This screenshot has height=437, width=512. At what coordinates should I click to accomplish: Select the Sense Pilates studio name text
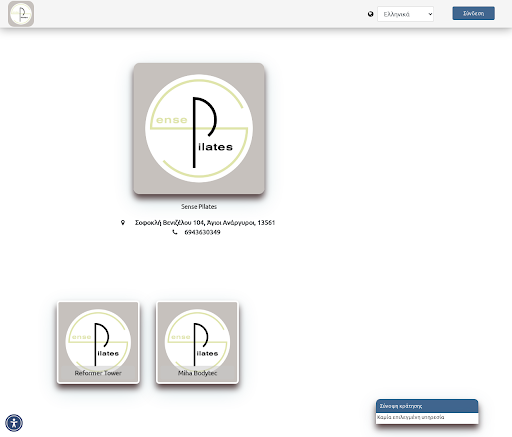click(x=199, y=207)
